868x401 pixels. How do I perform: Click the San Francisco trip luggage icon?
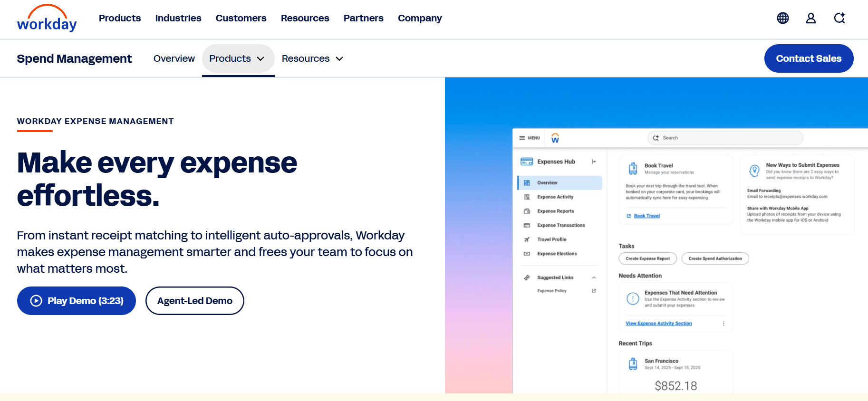click(633, 364)
